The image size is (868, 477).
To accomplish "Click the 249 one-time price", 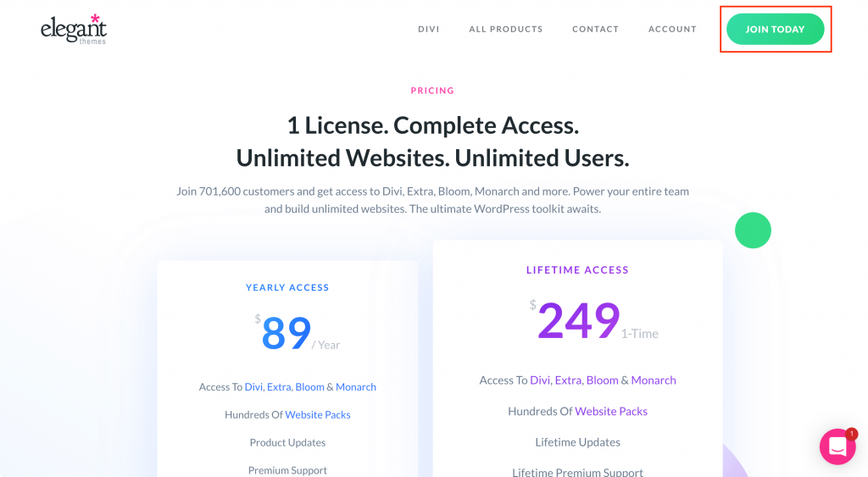I will tap(594, 320).
